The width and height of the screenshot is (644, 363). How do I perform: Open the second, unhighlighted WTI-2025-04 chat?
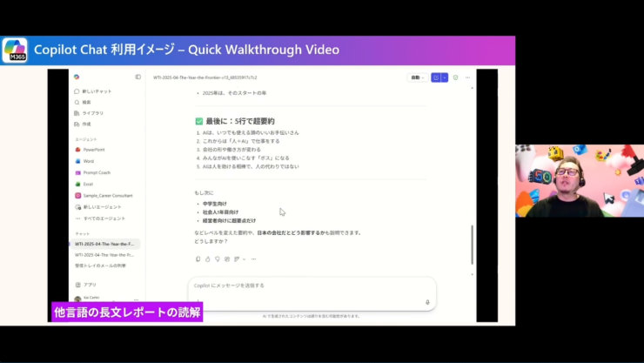point(104,255)
